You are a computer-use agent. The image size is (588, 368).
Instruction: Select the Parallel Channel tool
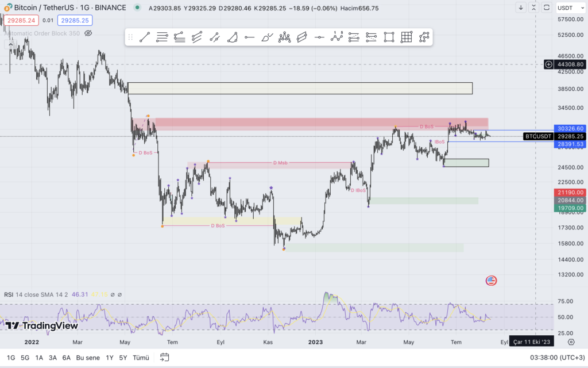tap(302, 37)
